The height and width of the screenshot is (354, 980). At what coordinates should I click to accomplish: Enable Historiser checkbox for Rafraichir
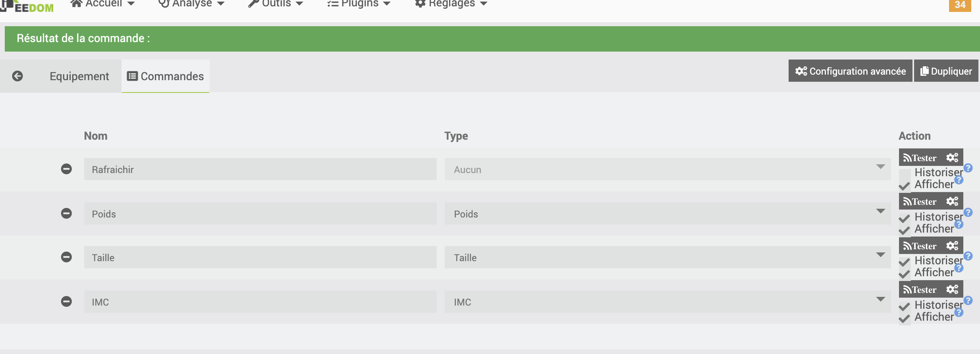click(905, 174)
